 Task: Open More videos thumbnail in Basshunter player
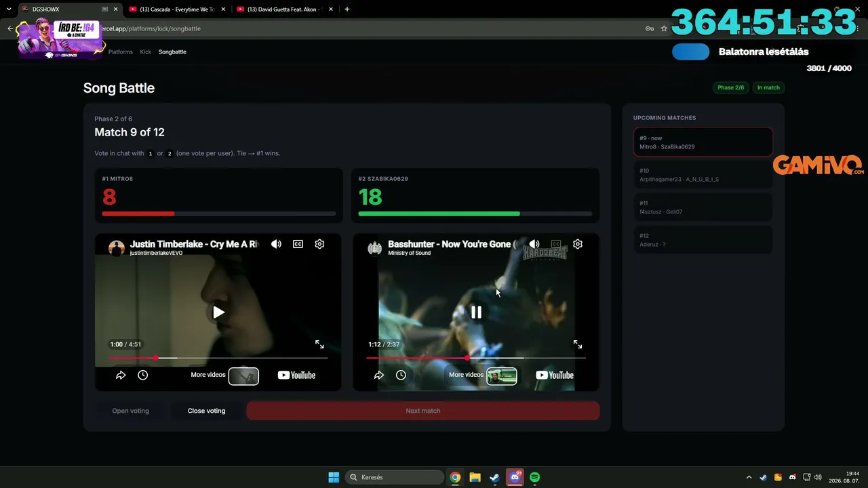pos(502,375)
